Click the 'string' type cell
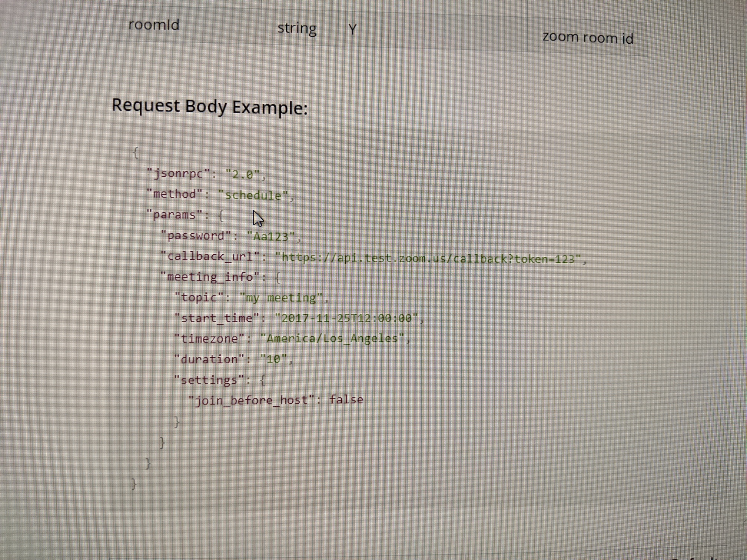The image size is (747, 560). pos(297,28)
